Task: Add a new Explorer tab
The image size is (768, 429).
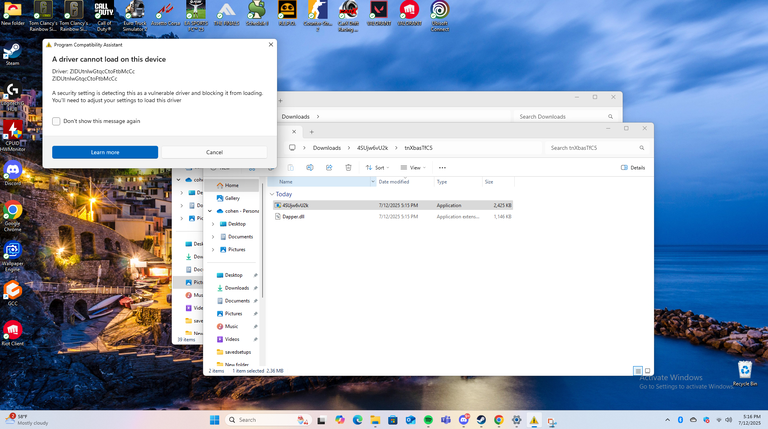Action: click(312, 131)
